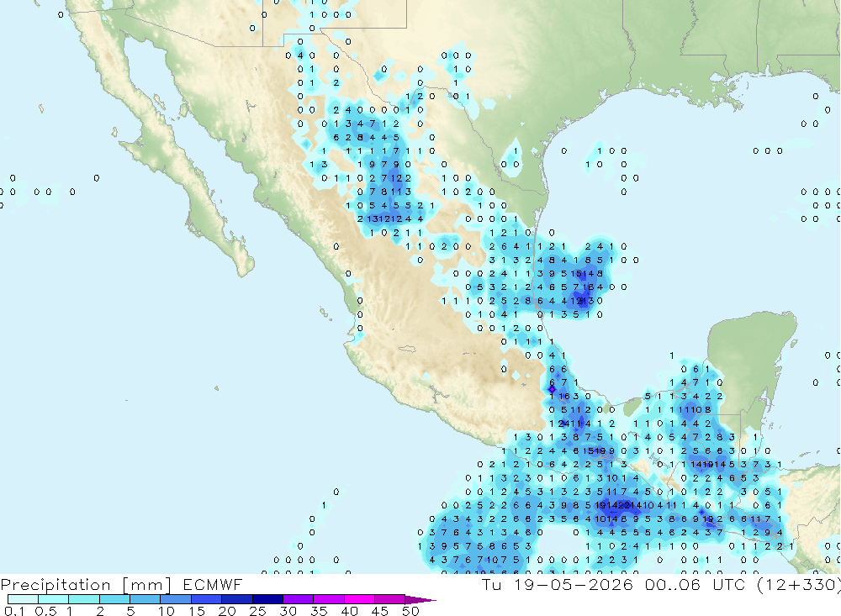841x616 pixels.
Task: Click the legend tick label '45'
Action: click(380, 611)
